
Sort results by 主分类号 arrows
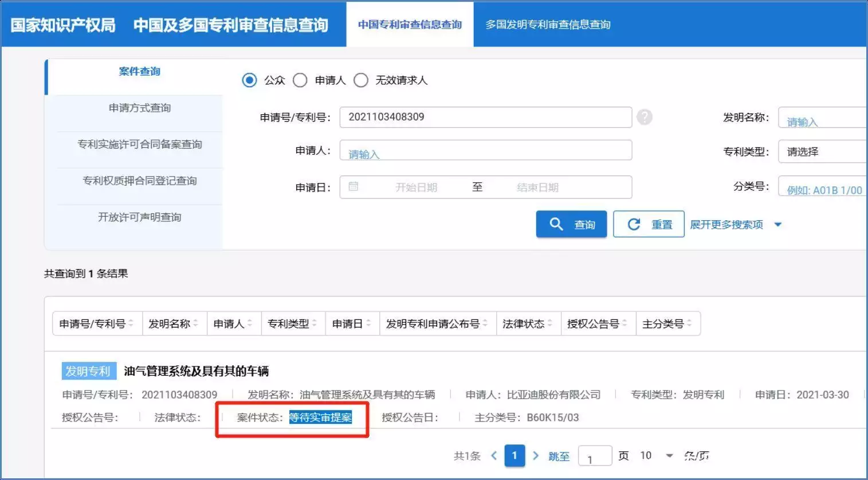pos(689,324)
